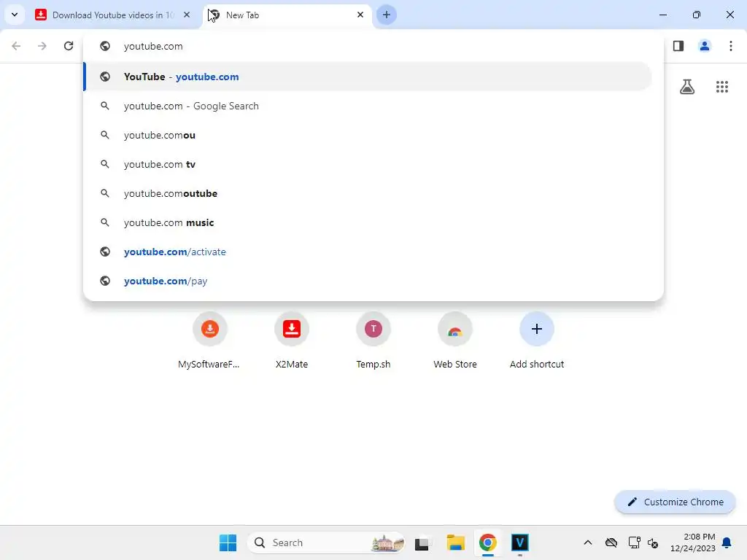Open the X2Mate shortcut

click(292, 341)
